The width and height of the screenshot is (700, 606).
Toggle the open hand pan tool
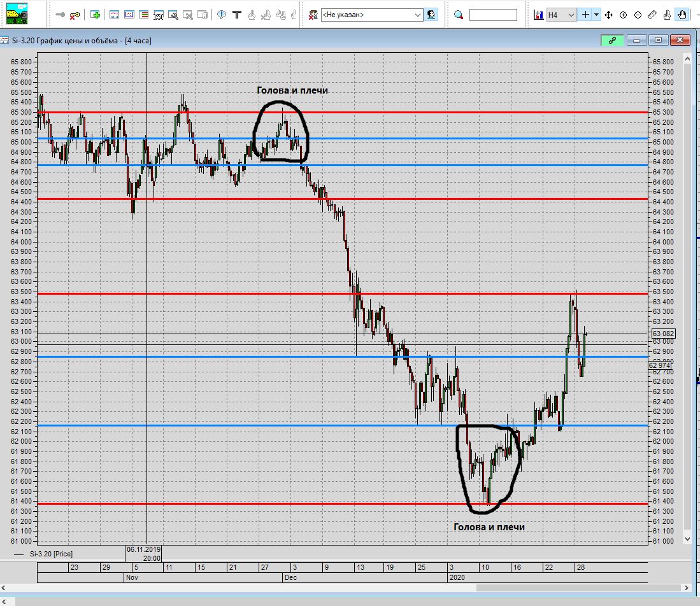point(682,15)
